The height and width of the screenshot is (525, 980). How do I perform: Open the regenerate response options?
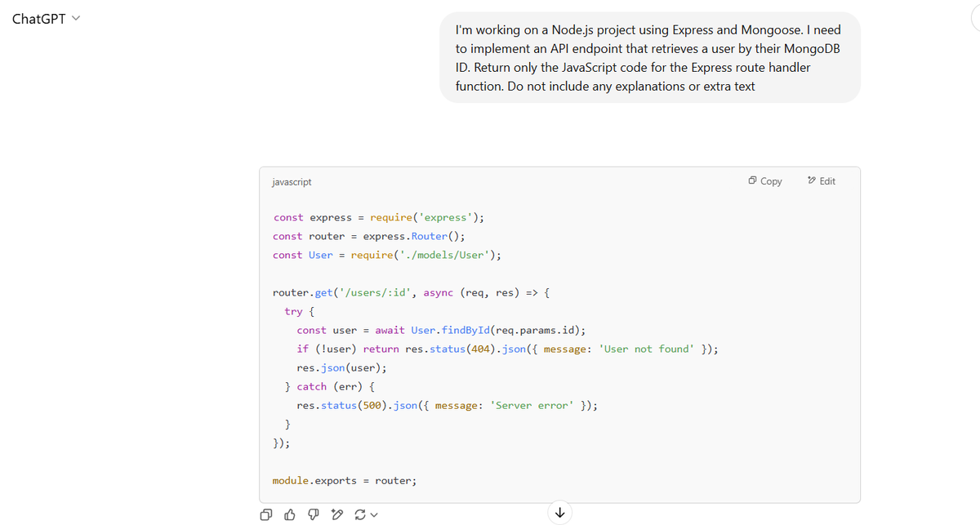tap(367, 514)
